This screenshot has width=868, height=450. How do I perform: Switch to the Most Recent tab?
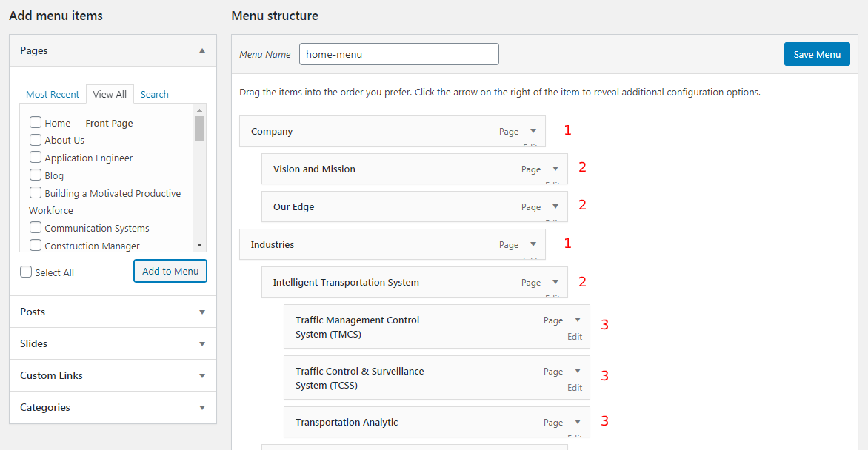53,94
